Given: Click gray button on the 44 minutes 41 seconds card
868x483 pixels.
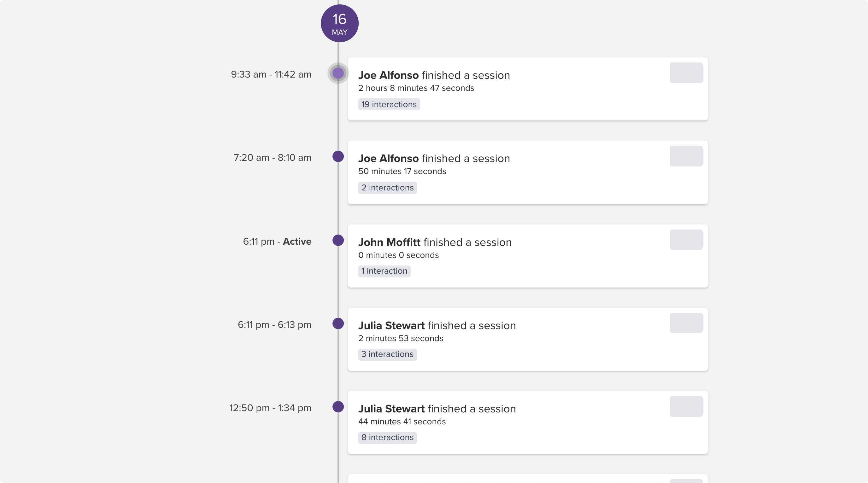Looking at the screenshot, I should pos(686,406).
